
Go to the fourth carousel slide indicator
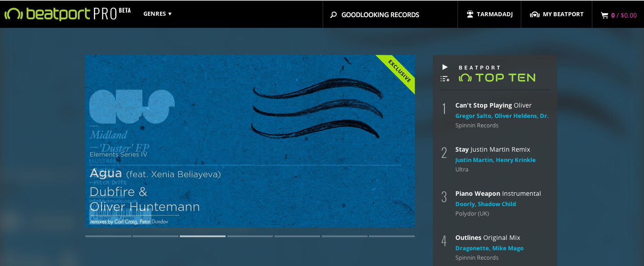pyautogui.click(x=250, y=236)
